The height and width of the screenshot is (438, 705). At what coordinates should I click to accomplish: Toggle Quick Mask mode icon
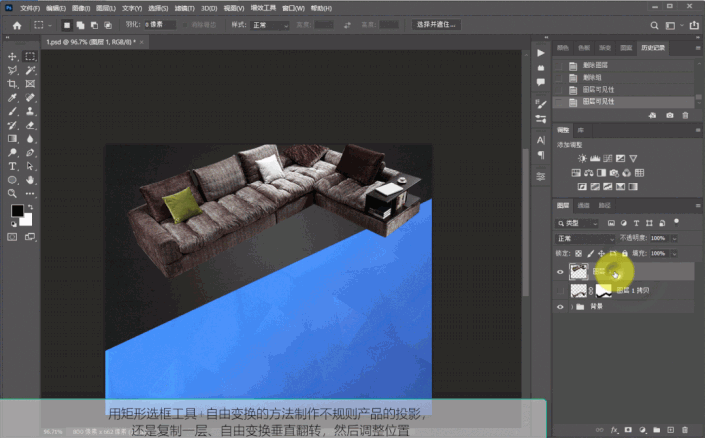click(x=12, y=237)
